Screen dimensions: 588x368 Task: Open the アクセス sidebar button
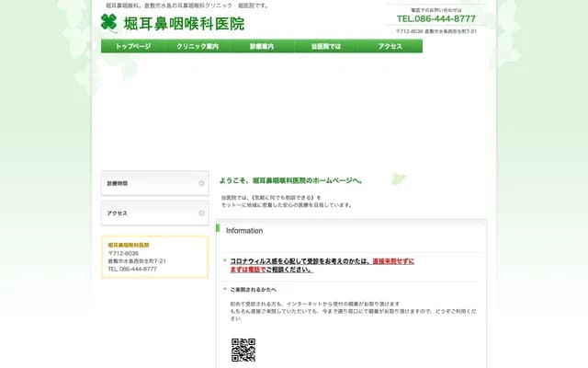155,213
